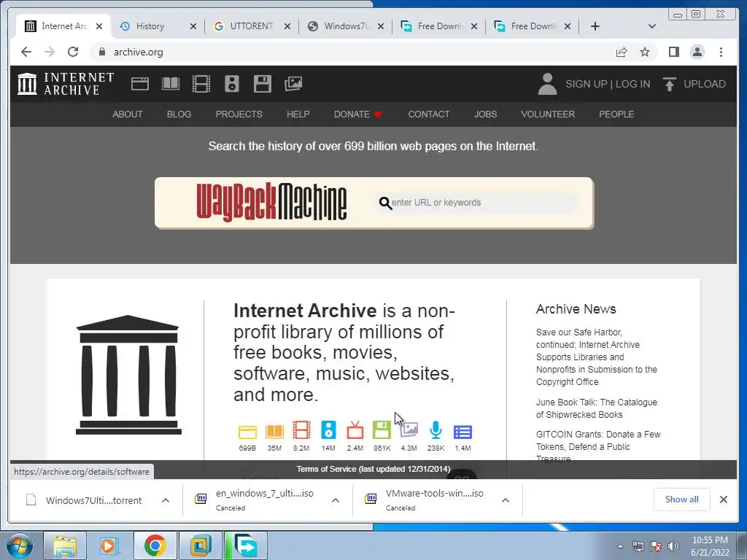Screen dimensions: 747x560
Task: Open the tab search dropdown arrow
Action: pyautogui.click(x=652, y=26)
